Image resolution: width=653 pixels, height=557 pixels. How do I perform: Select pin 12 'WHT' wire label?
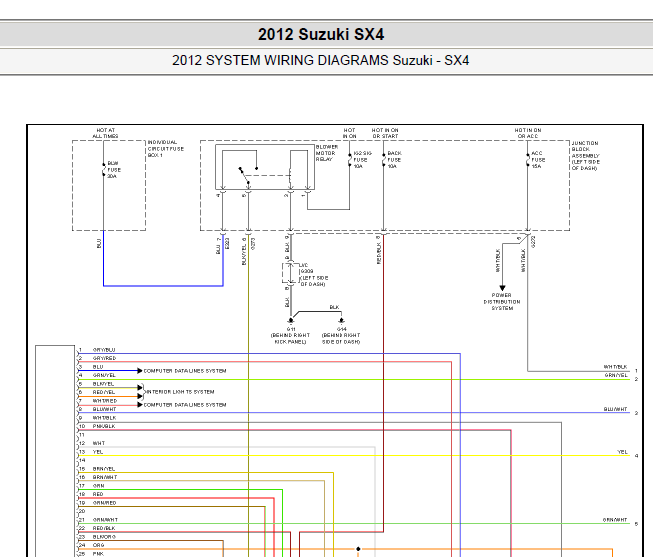[99, 443]
